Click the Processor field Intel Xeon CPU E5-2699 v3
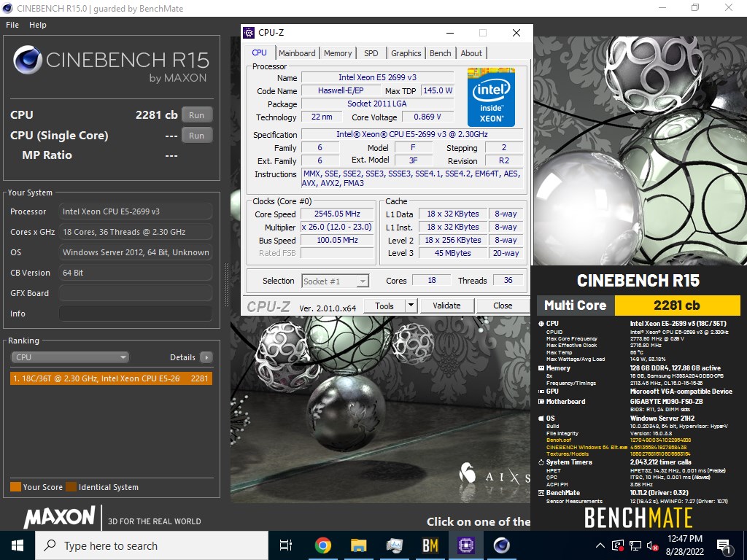This screenshot has width=747, height=560. tap(136, 211)
